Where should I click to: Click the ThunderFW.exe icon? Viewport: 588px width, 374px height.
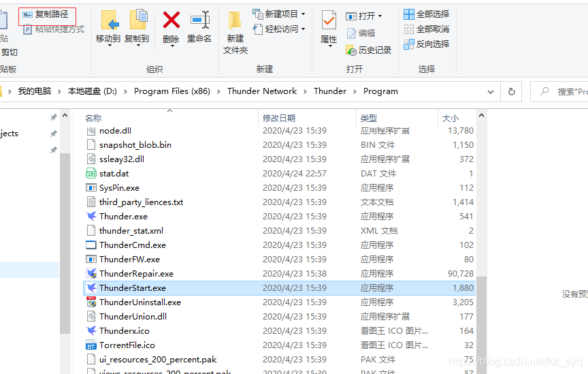[91, 259]
